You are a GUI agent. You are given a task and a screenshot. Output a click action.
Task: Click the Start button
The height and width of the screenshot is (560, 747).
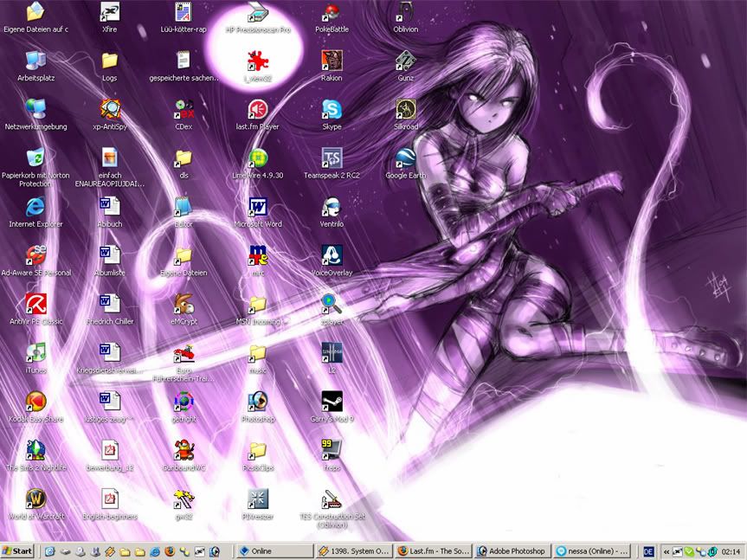coord(17,551)
